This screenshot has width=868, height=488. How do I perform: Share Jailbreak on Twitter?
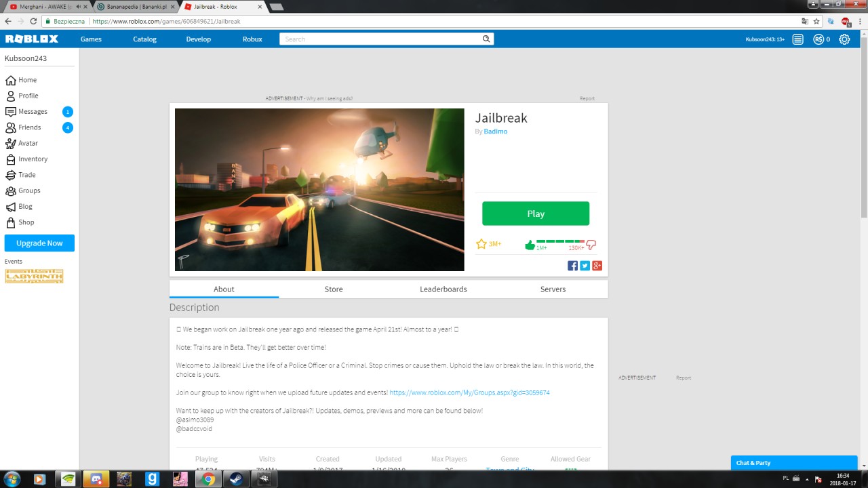tap(585, 266)
